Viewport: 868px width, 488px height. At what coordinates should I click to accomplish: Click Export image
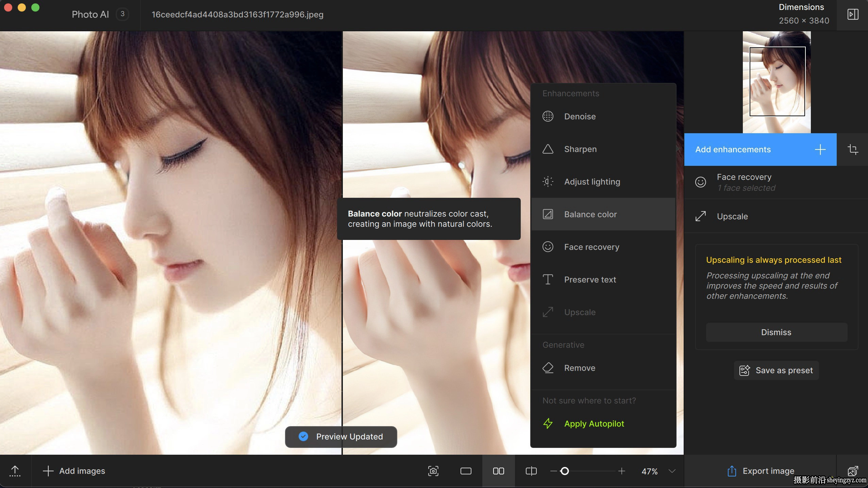tap(760, 471)
